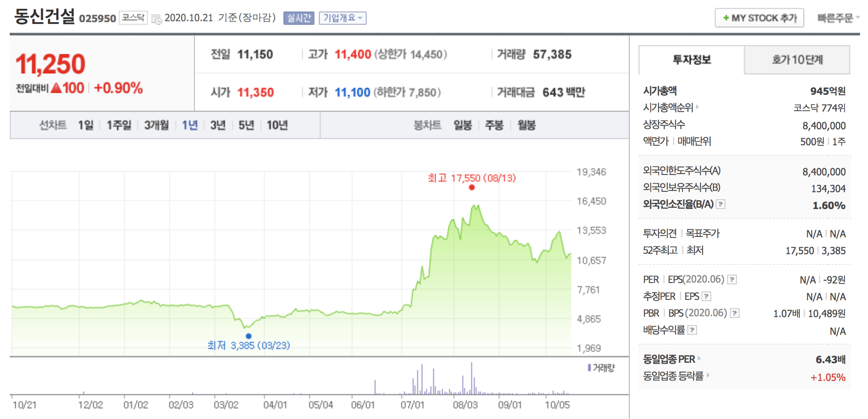
Task: Select the 1년 line chart period
Action: tap(190, 125)
